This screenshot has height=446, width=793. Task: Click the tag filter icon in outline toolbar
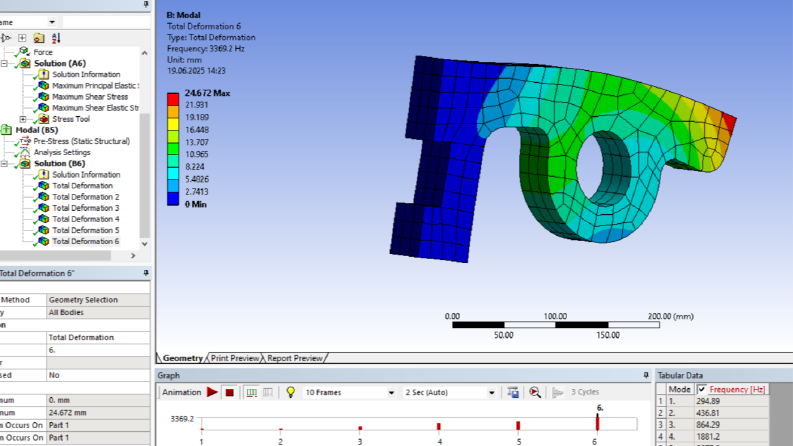[x=6, y=38]
